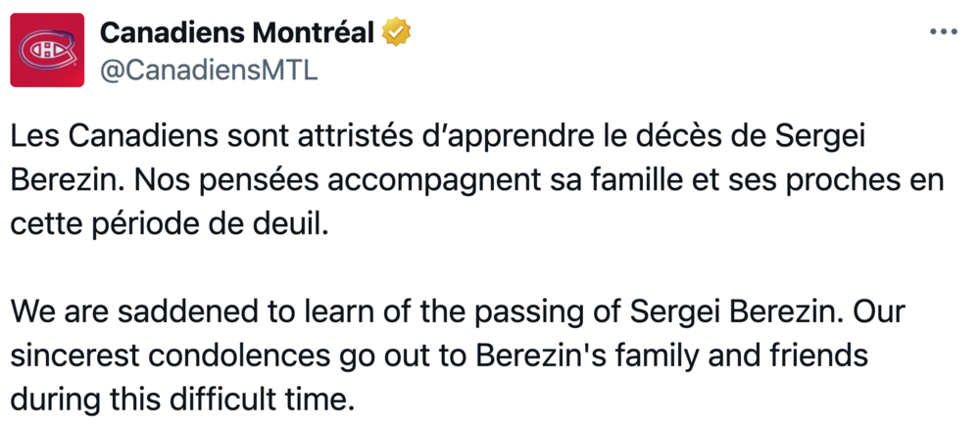Viewport: 980px width, 427px height.
Task: Open the Canadiens Montréal display name
Action: point(237,32)
